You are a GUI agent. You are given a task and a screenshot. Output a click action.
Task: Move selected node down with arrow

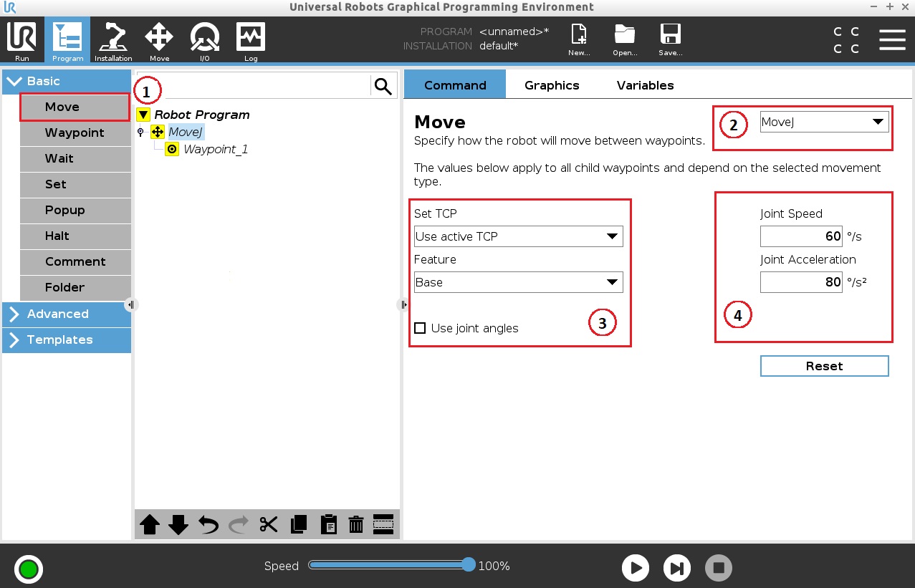[x=178, y=525]
